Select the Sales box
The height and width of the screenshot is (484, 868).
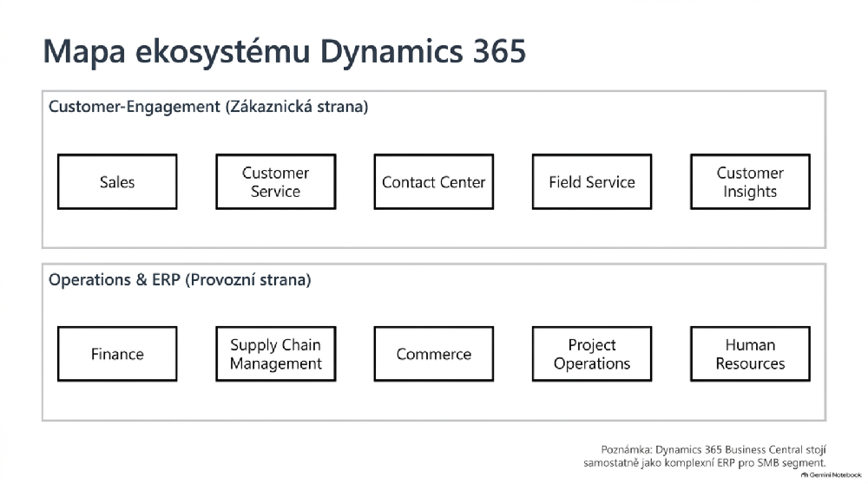pos(117,181)
